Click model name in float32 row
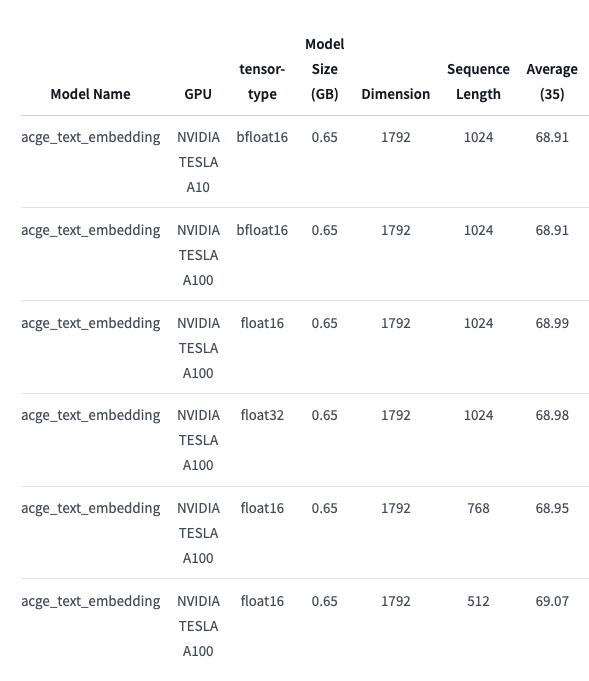 click(90, 416)
